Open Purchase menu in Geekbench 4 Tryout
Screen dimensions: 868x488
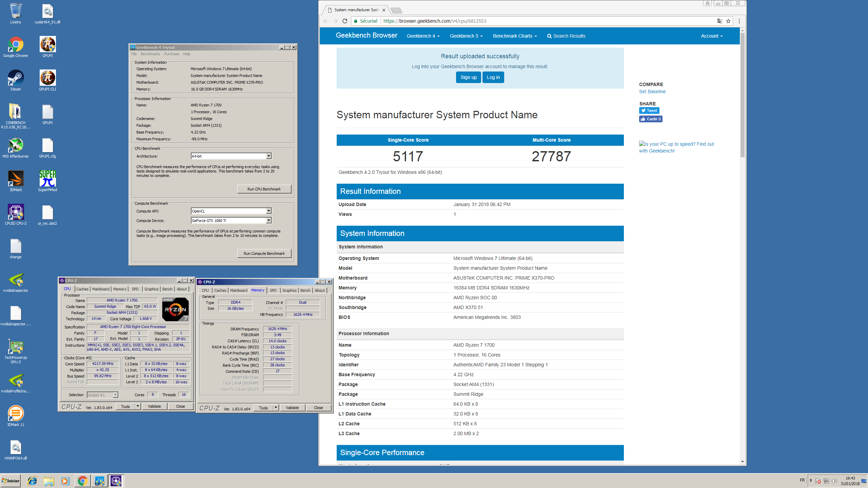172,54
